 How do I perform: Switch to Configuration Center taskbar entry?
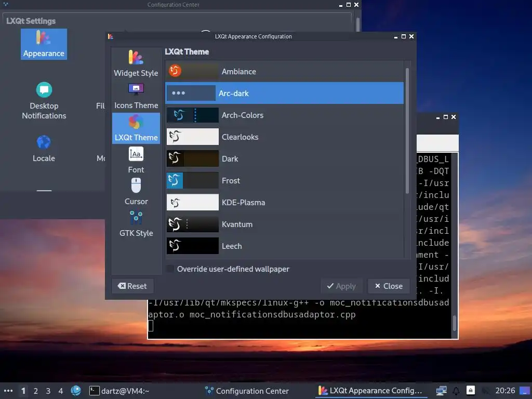coord(247,391)
